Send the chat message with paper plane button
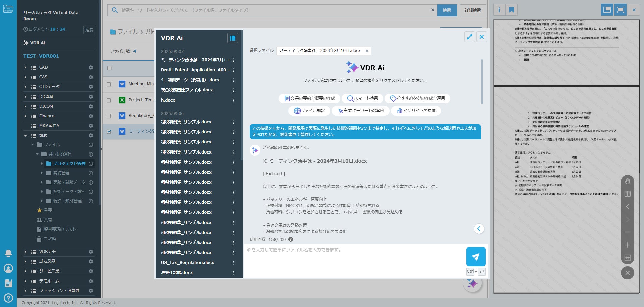The height and width of the screenshot is (307, 644). click(476, 257)
